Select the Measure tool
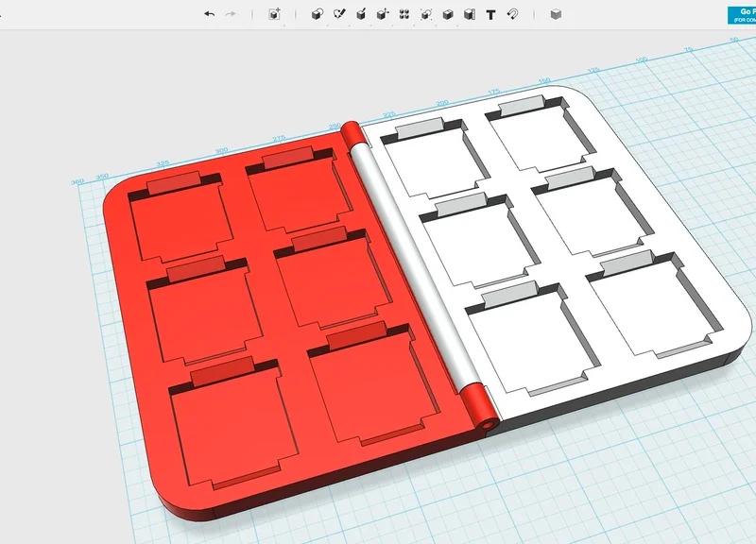The height and width of the screenshot is (544, 756). pos(470,14)
